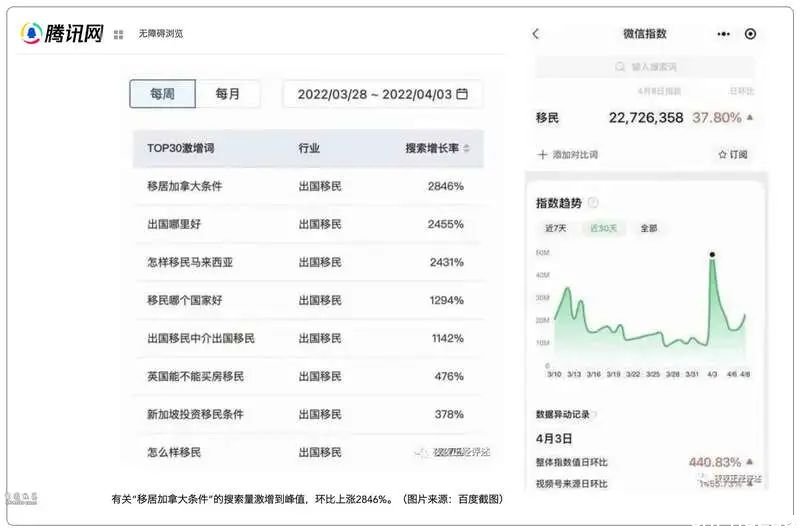Select the 新加坡投资移民条件 row
The image size is (800, 531).
[x=308, y=414]
